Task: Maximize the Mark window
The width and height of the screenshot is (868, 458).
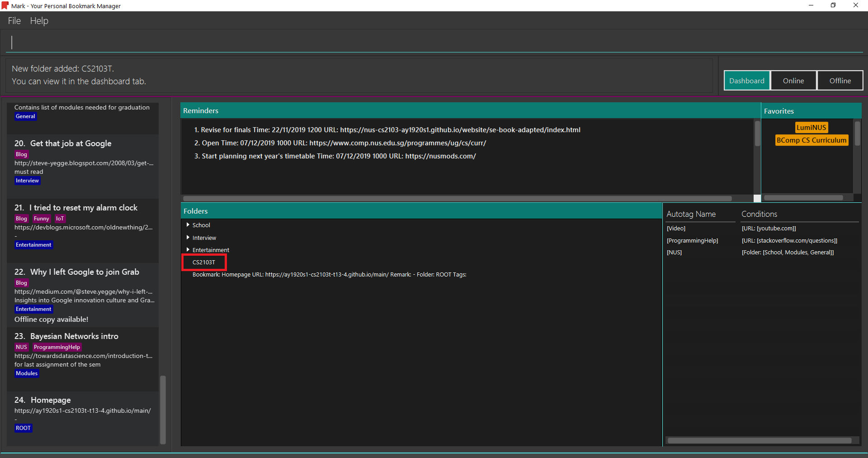Action: pos(833,5)
